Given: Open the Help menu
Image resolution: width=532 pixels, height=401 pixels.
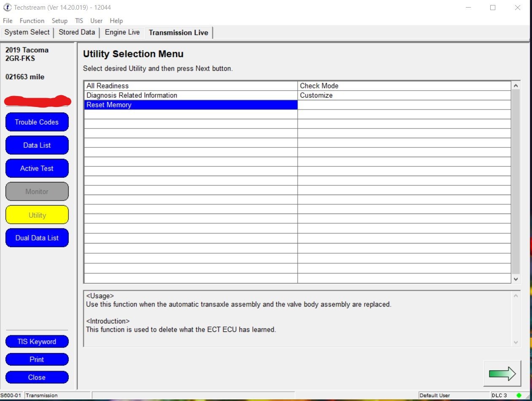Looking at the screenshot, I should pyautogui.click(x=116, y=21).
